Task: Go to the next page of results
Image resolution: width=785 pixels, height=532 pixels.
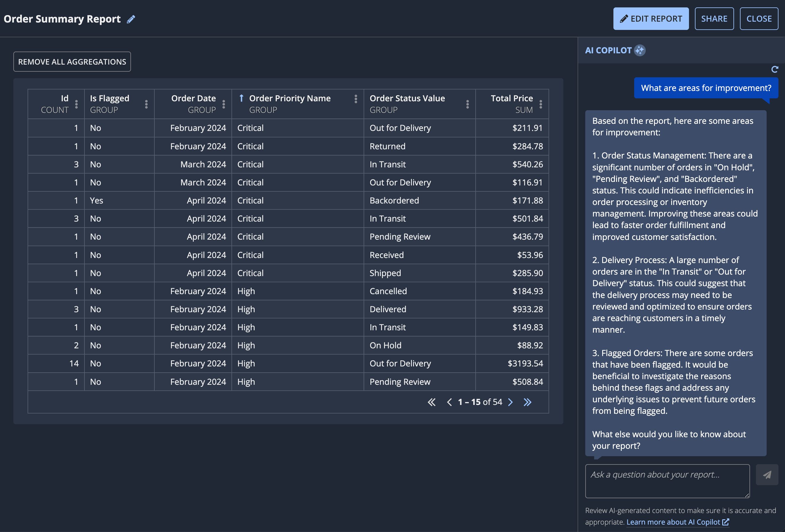Action: click(x=510, y=402)
